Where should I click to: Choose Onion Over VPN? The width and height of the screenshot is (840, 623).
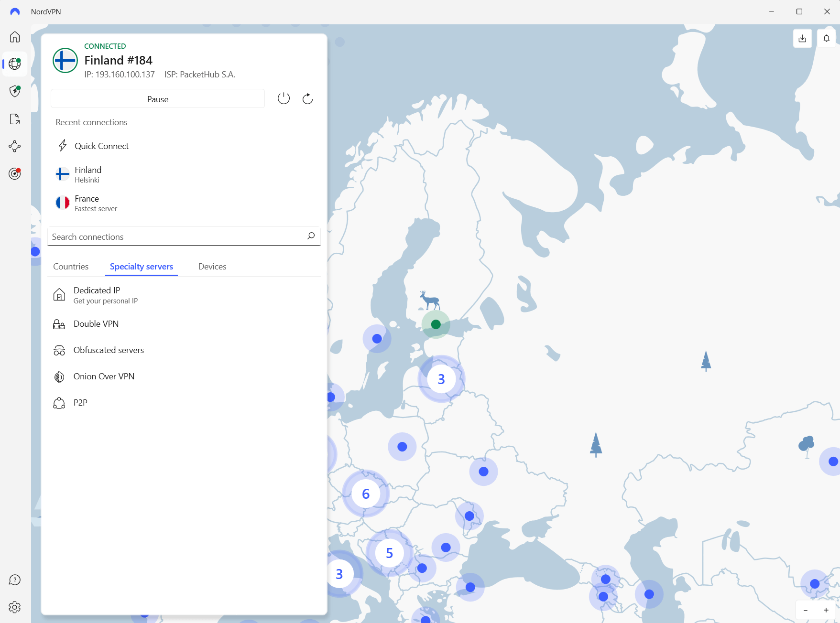point(184,376)
